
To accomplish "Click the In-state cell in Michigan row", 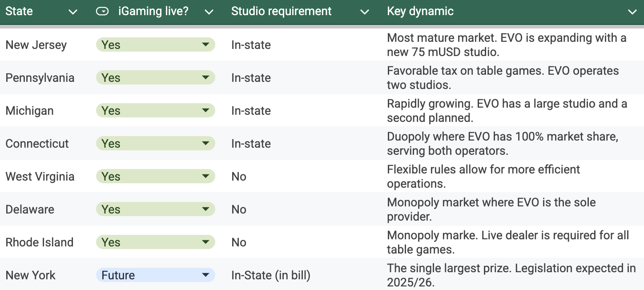I will coord(303,111).
